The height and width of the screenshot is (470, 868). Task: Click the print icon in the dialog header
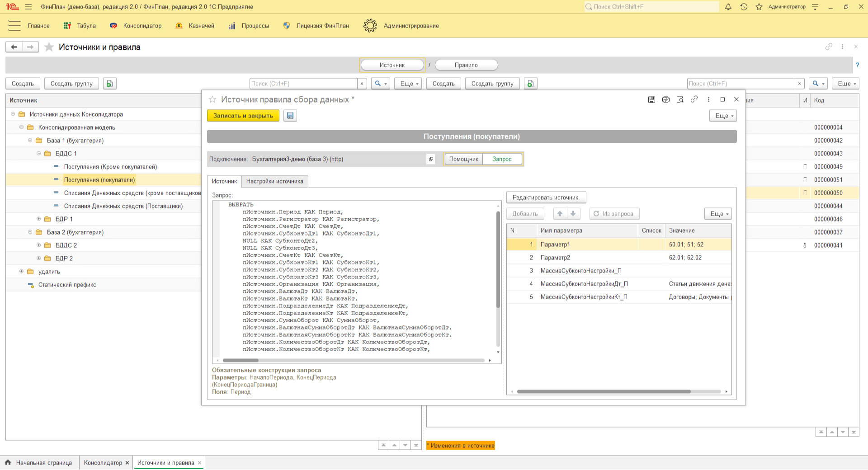(x=666, y=99)
